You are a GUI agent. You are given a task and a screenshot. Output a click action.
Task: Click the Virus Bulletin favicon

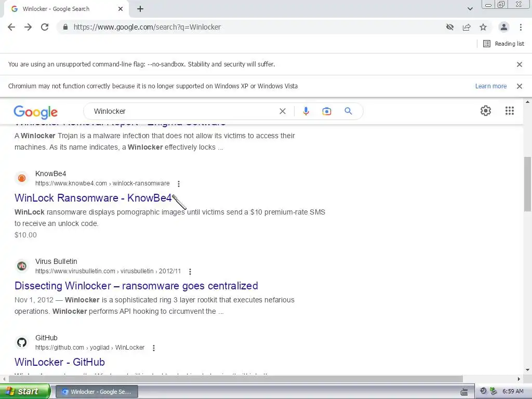point(22,266)
